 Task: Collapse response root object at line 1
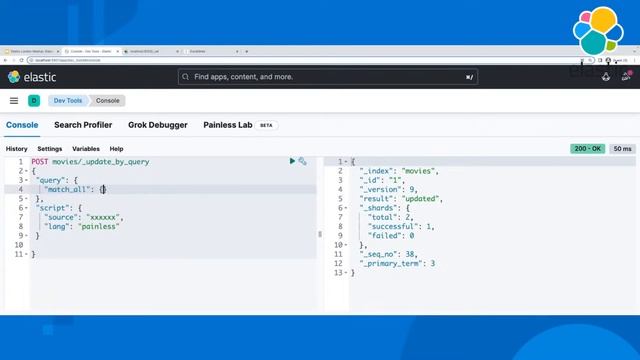pyautogui.click(x=346, y=162)
